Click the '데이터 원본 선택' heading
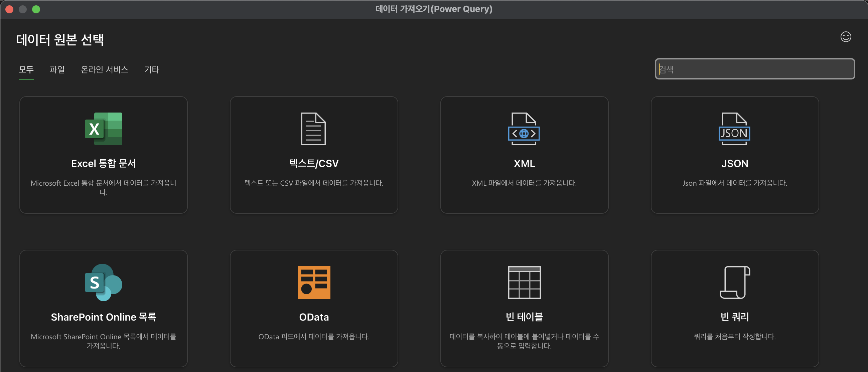This screenshot has width=868, height=372. tap(60, 40)
